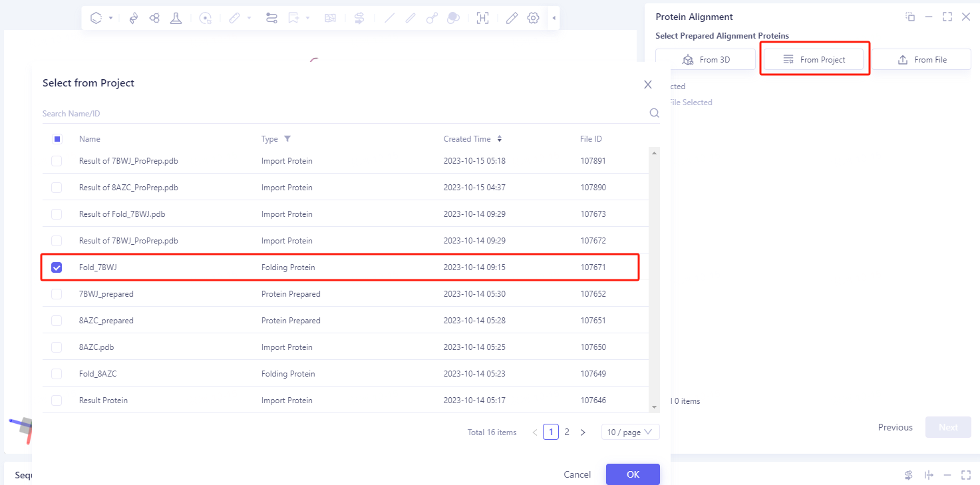
Task: Open the bookmark tool dropdown arrow
Action: (308, 19)
